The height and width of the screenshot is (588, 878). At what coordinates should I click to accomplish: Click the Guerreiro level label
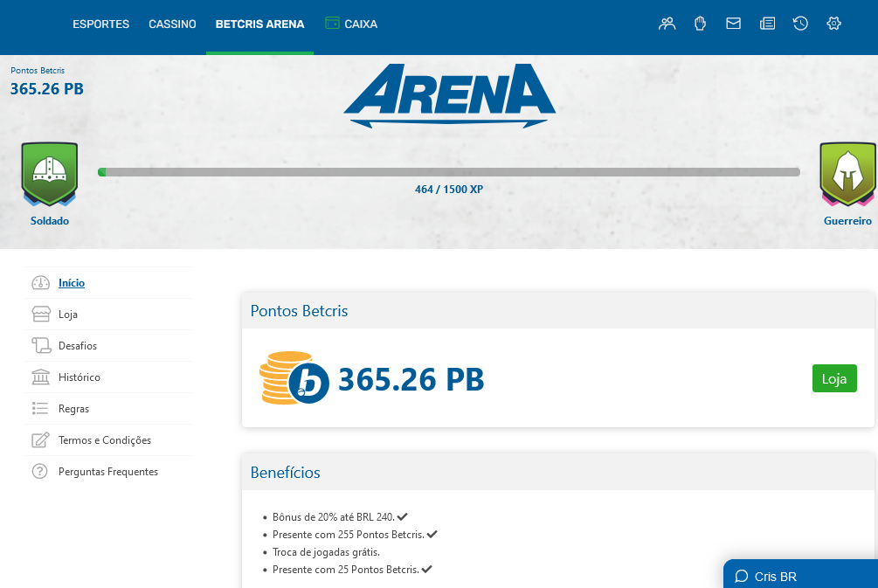(847, 221)
